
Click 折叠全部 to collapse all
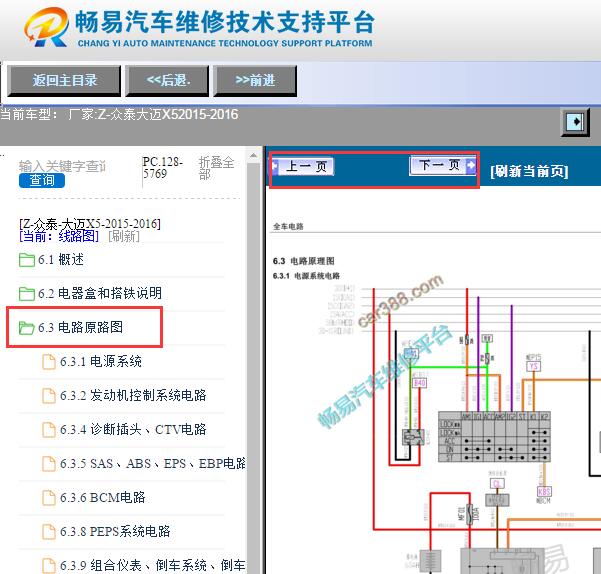[x=216, y=168]
